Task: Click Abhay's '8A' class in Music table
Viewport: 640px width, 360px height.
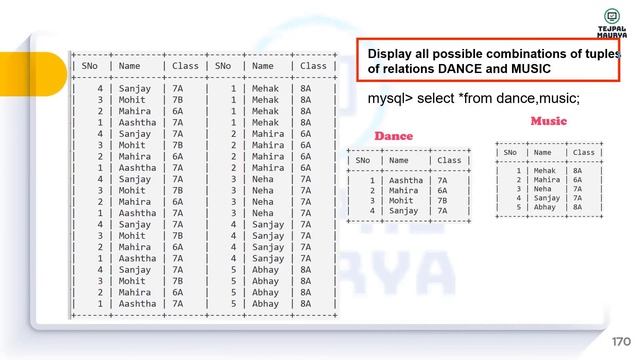Action: click(x=577, y=207)
